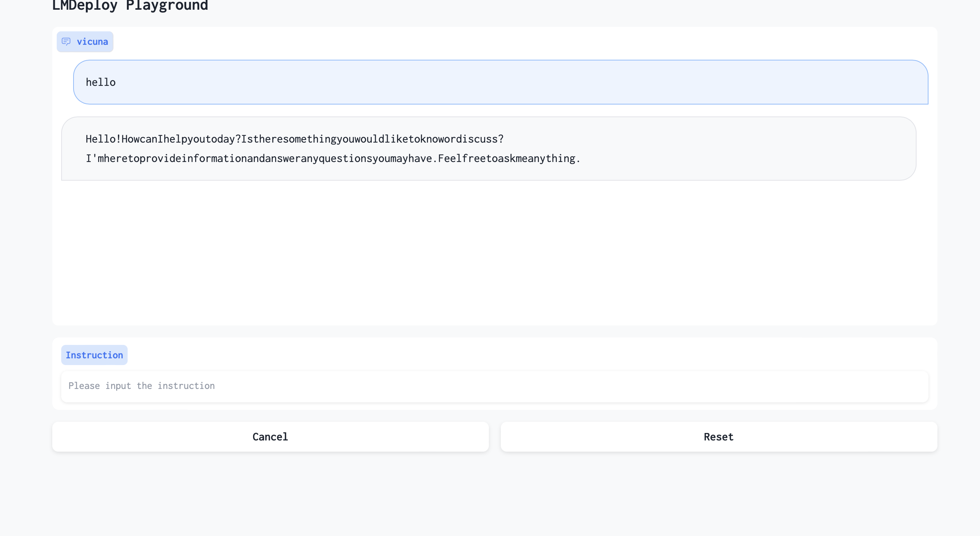
Task: Click the second line of the bot reply
Action: [x=333, y=158]
